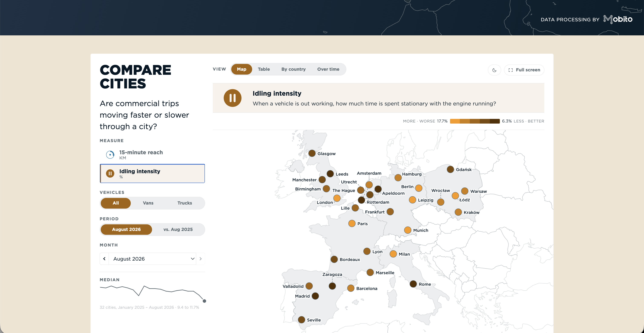Switch to the Over time view

click(328, 69)
